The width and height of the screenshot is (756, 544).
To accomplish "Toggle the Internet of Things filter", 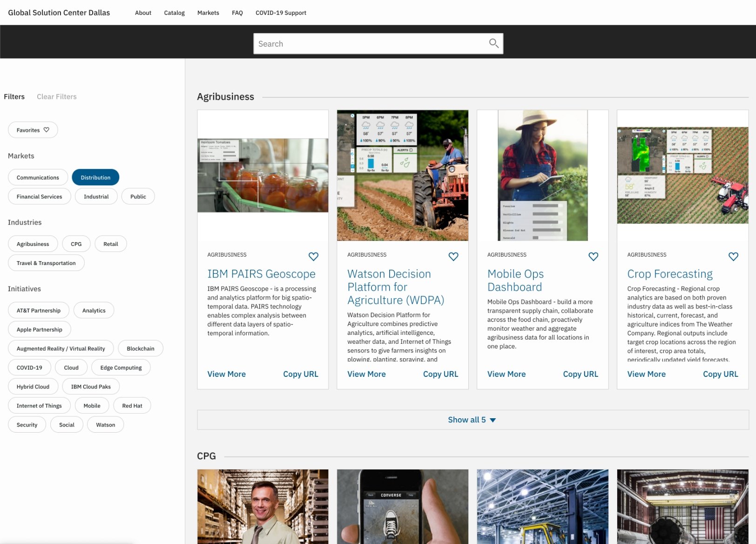I will [39, 406].
